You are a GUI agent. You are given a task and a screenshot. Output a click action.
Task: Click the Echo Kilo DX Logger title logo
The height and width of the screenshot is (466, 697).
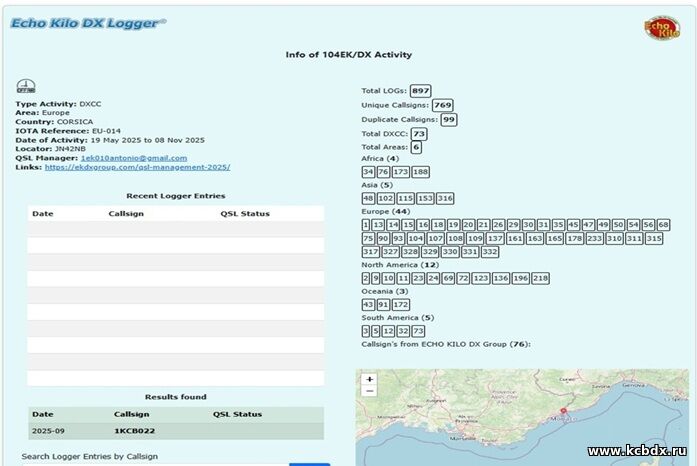tap(89, 22)
